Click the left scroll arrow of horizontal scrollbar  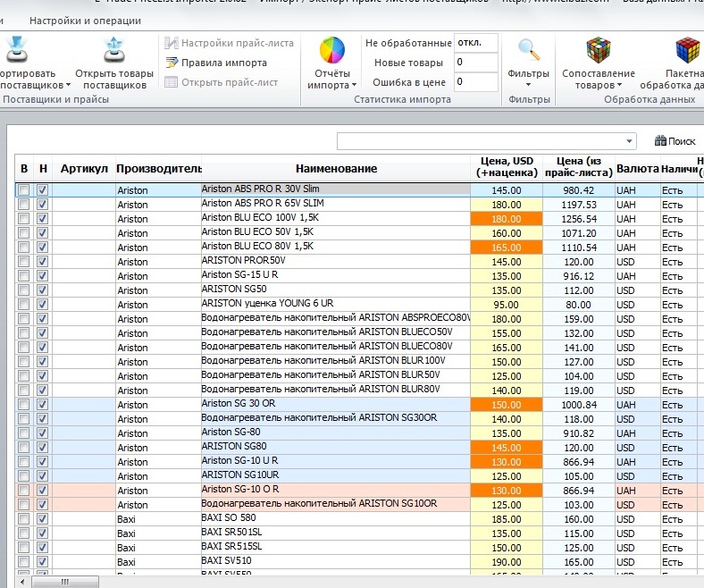point(22,582)
